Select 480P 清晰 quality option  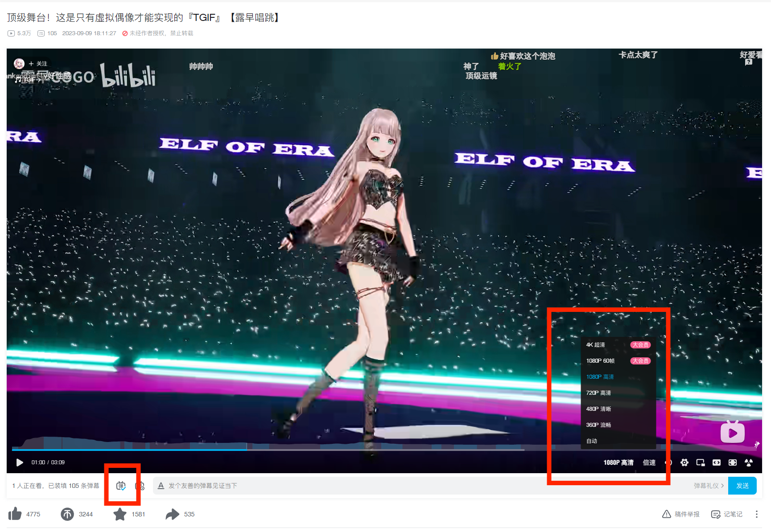pyautogui.click(x=618, y=409)
